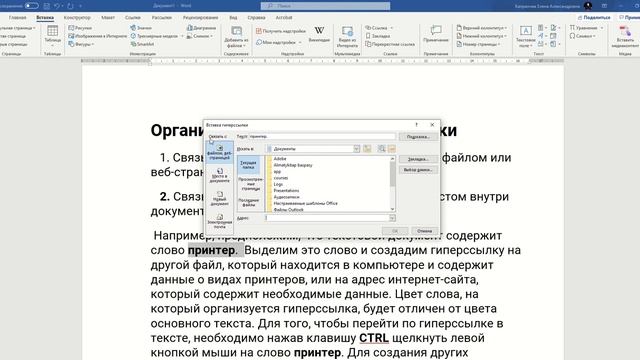This screenshot has width=640, height=360.
Task: Open Символ symbol dropdown
Action: coord(582,36)
